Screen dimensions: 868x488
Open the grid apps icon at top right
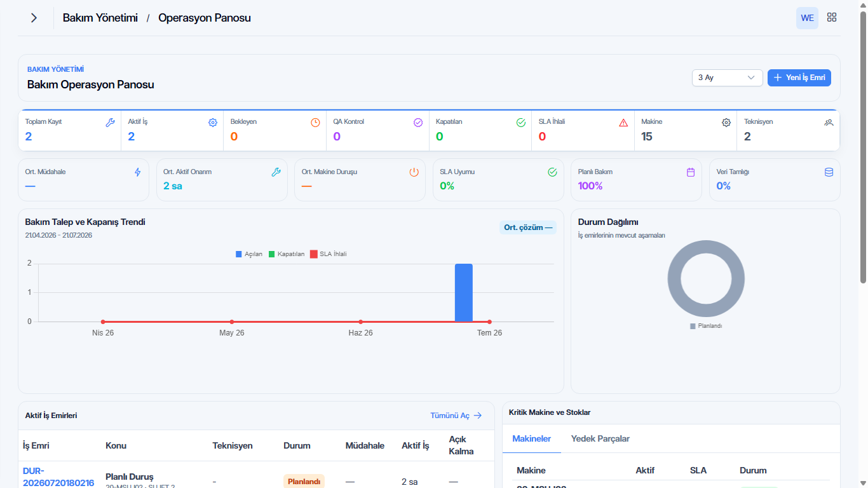coord(832,18)
